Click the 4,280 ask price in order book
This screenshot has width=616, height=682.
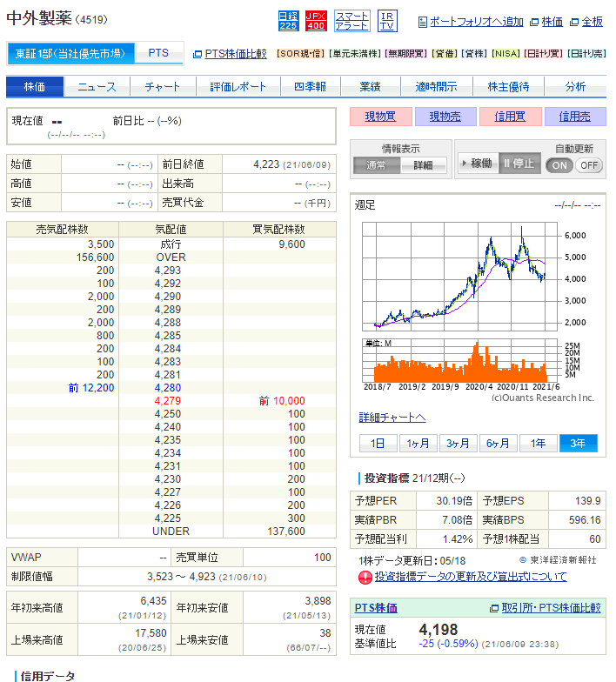[x=168, y=388]
